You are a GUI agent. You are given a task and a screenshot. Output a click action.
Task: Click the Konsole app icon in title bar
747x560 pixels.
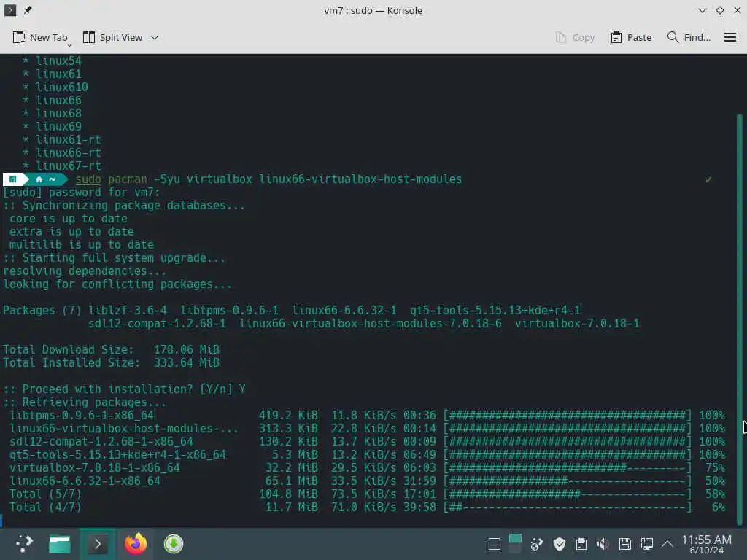click(9, 10)
